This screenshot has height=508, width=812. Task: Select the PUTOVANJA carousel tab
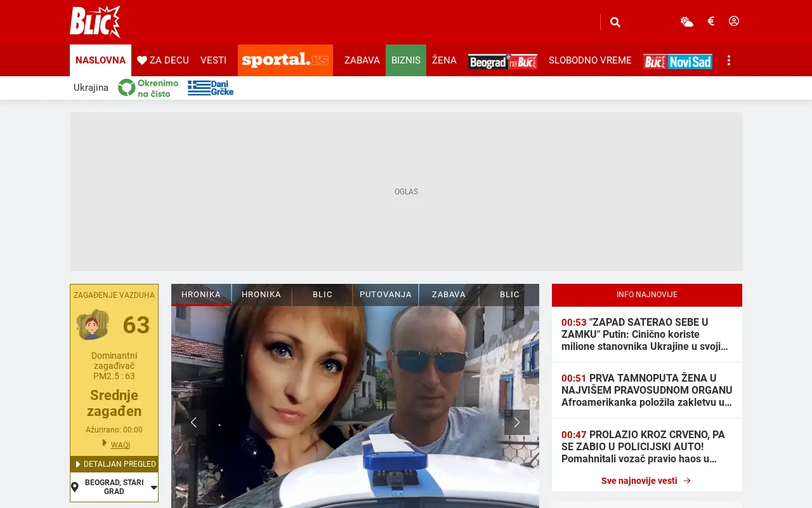point(386,295)
